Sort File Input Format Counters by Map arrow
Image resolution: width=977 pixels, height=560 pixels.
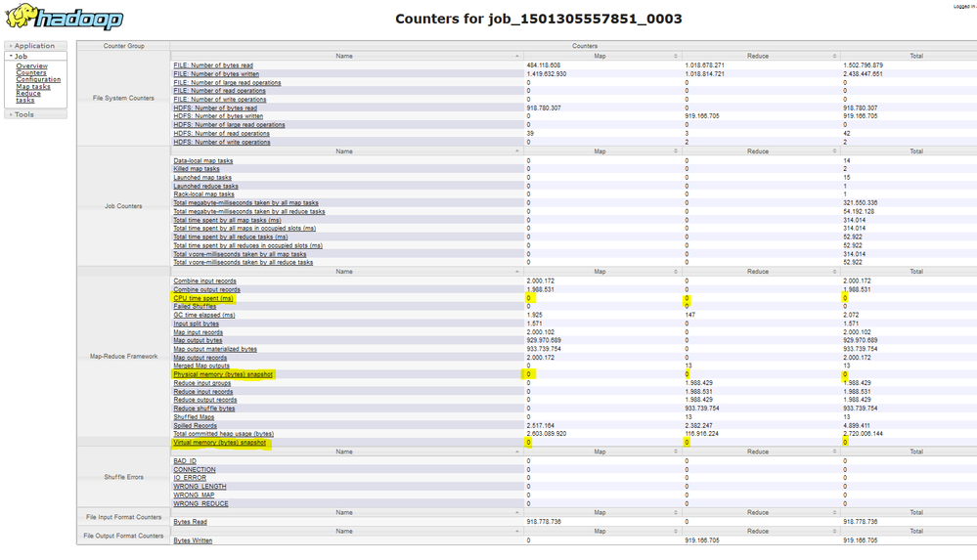click(x=676, y=513)
